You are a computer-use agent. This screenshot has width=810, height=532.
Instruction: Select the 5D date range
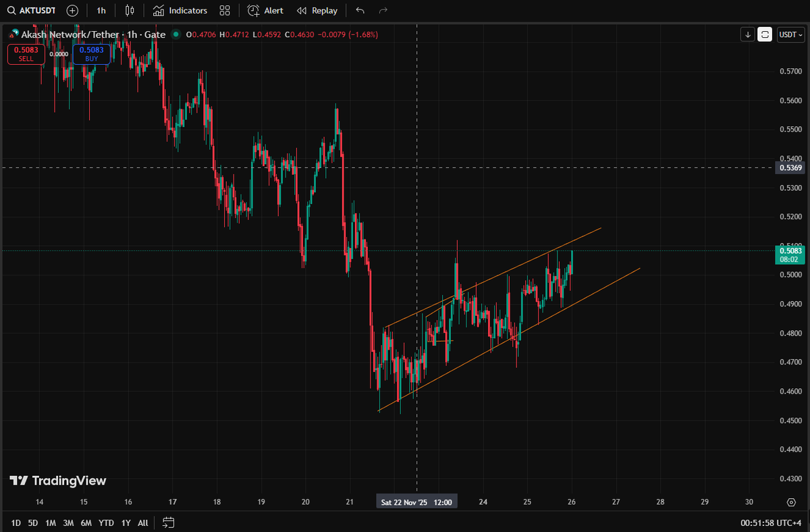tap(33, 523)
